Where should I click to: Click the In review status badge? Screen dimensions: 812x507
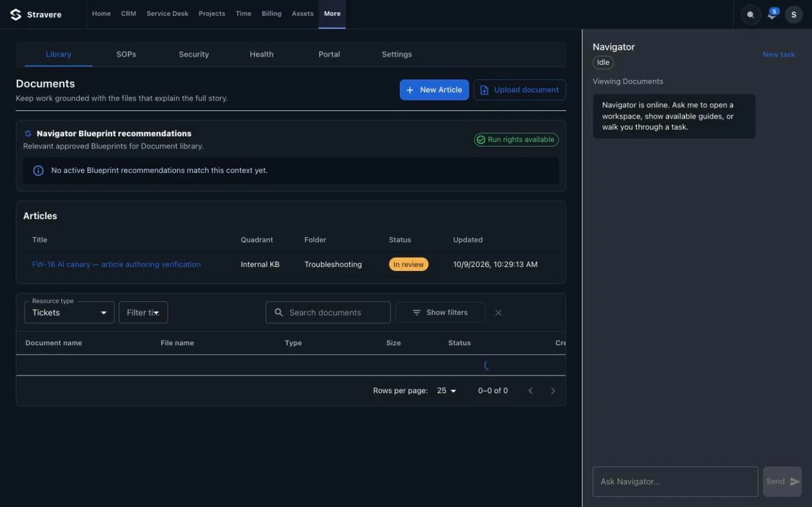[409, 265]
